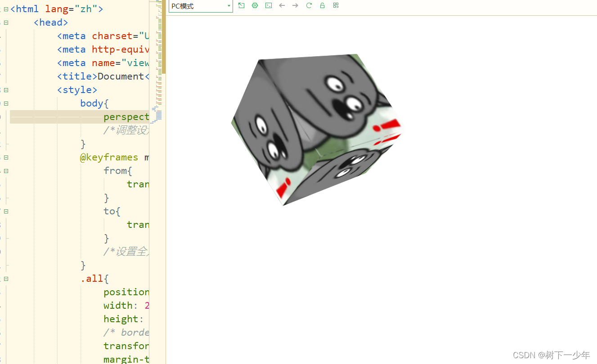Screen dimensions: 597x364
Task: Click the body{ selector text
Action: click(95, 103)
